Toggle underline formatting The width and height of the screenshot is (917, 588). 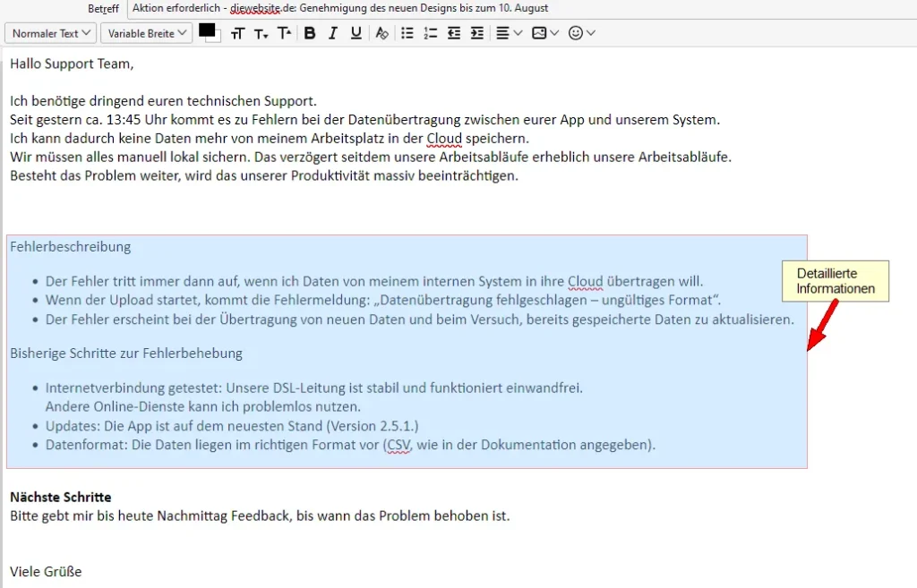pos(355,33)
